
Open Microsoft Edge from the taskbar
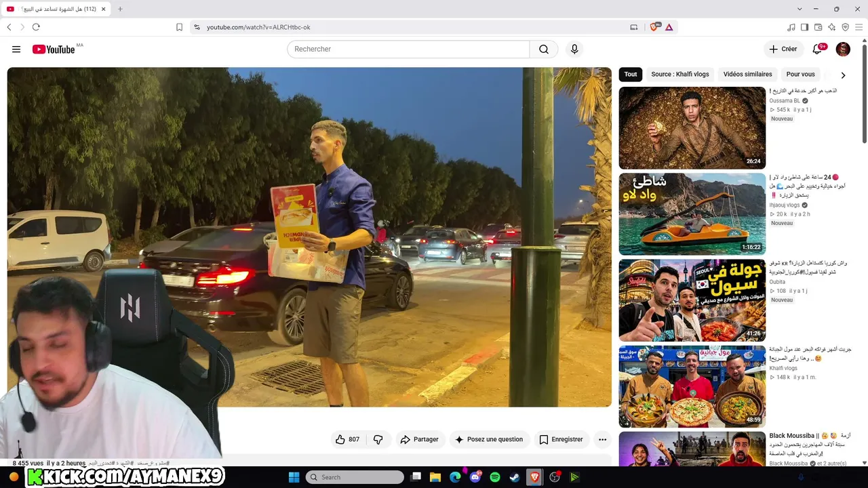tap(455, 477)
